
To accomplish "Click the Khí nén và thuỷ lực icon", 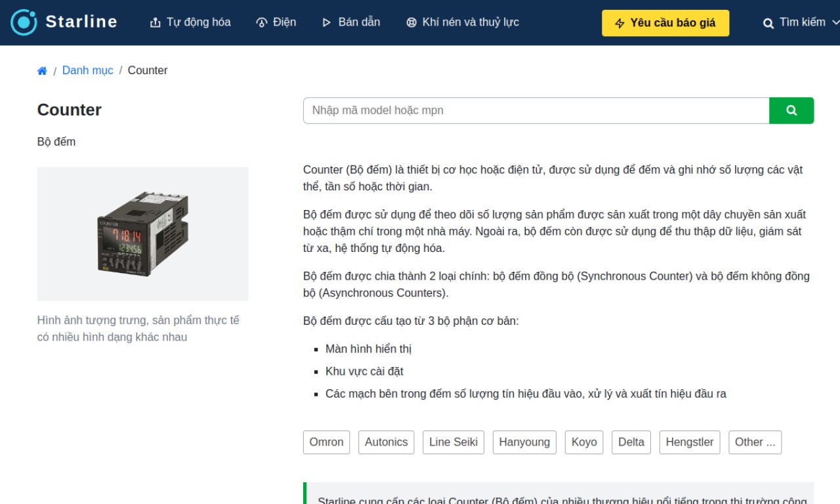I will pyautogui.click(x=411, y=23).
